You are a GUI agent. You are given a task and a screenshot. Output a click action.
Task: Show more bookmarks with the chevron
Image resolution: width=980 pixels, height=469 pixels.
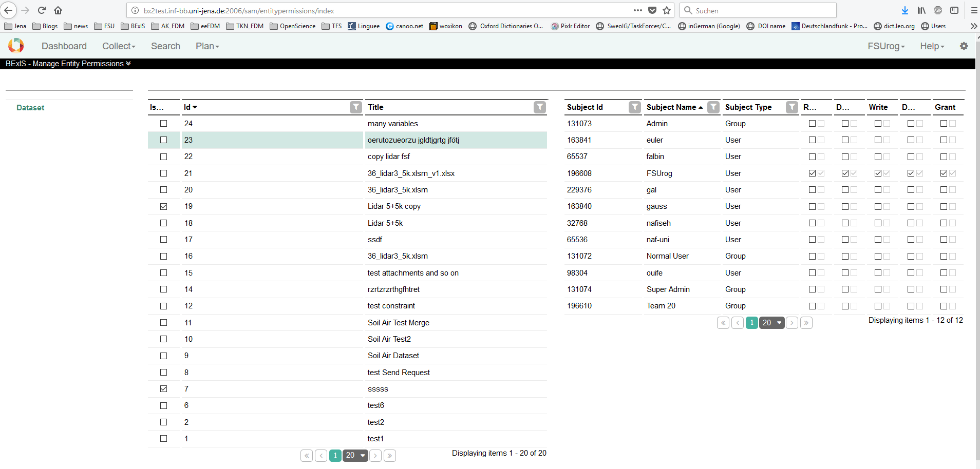pos(973,26)
